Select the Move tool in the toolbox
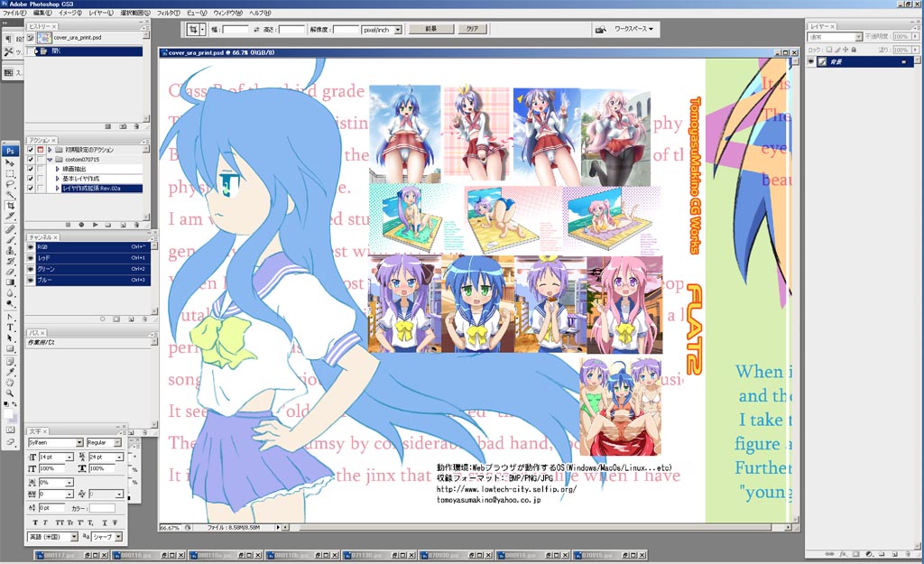This screenshot has width=924, height=564. [10, 162]
